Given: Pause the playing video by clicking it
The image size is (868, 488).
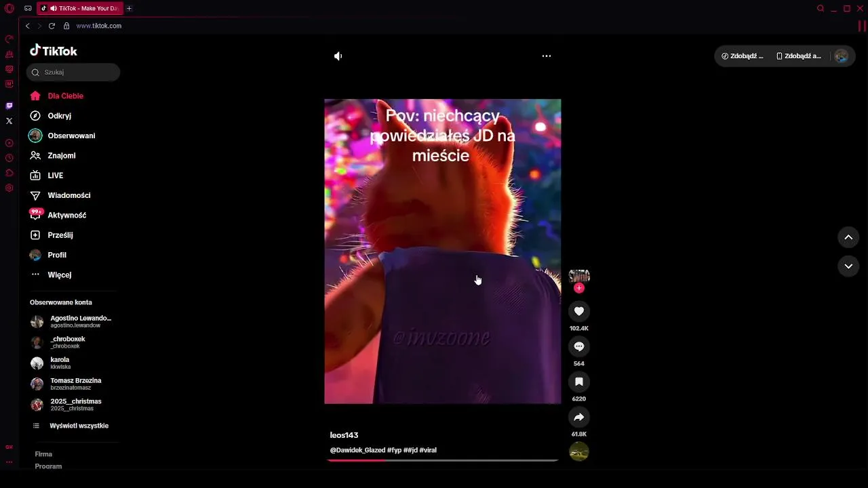Looking at the screenshot, I should point(443,251).
